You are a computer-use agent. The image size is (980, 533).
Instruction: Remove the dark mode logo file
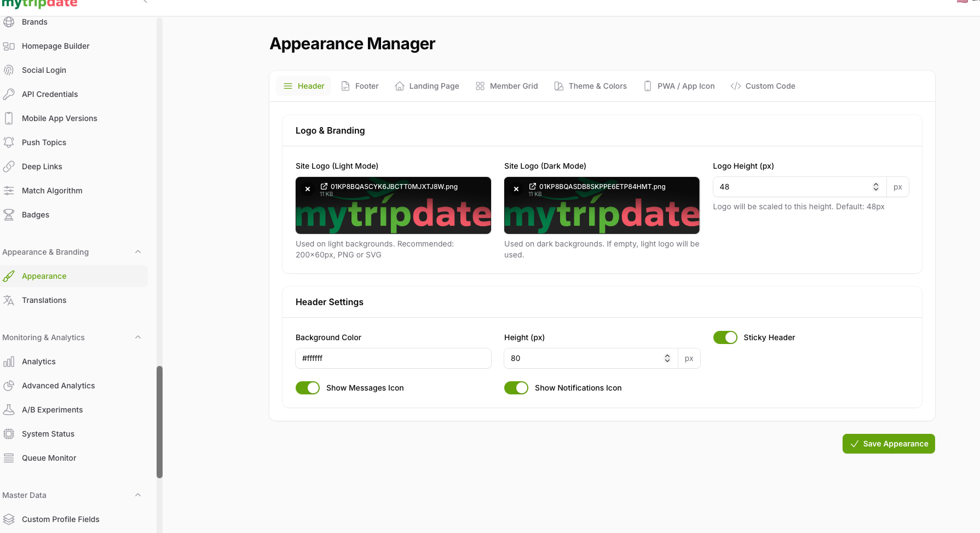[x=516, y=189]
